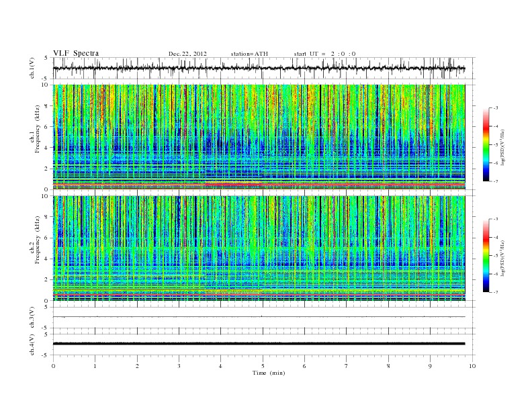Select the "ch.2 Frequency (kHz)" axis label
Screen dimensions: 532x411
pos(35,239)
